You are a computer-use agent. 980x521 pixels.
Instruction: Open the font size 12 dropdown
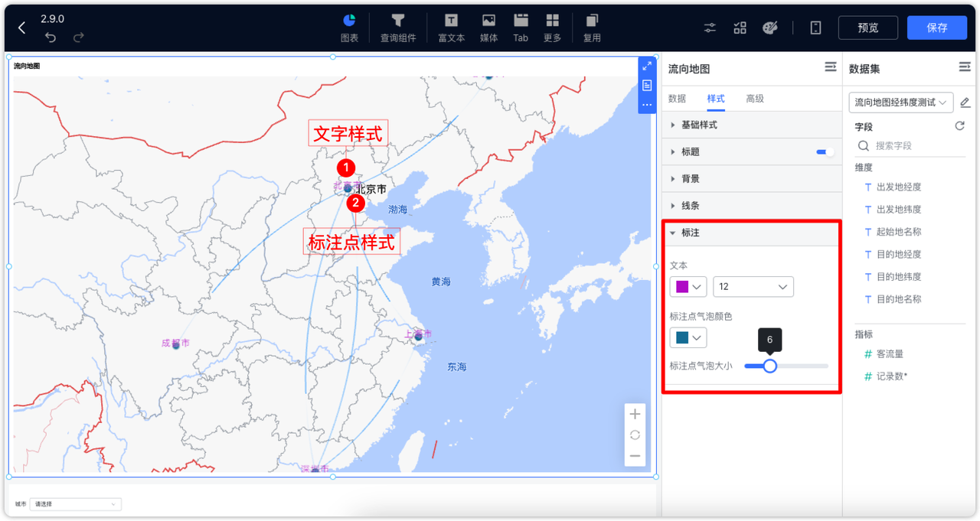[x=753, y=286]
